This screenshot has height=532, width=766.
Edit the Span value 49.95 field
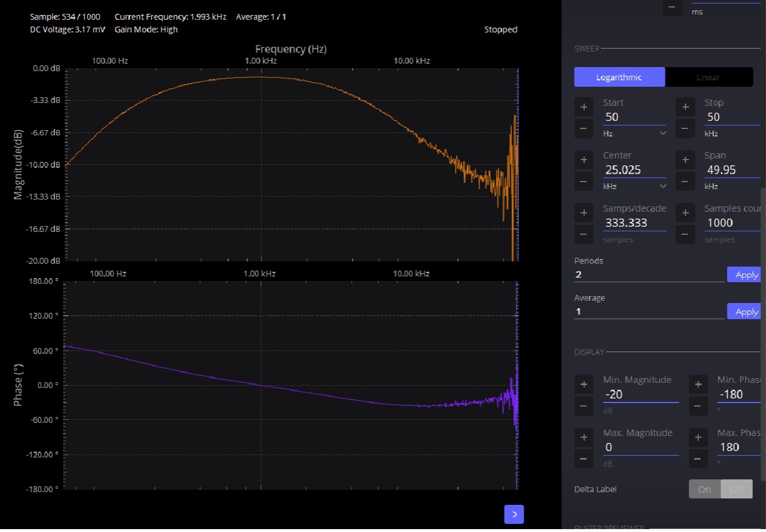732,170
